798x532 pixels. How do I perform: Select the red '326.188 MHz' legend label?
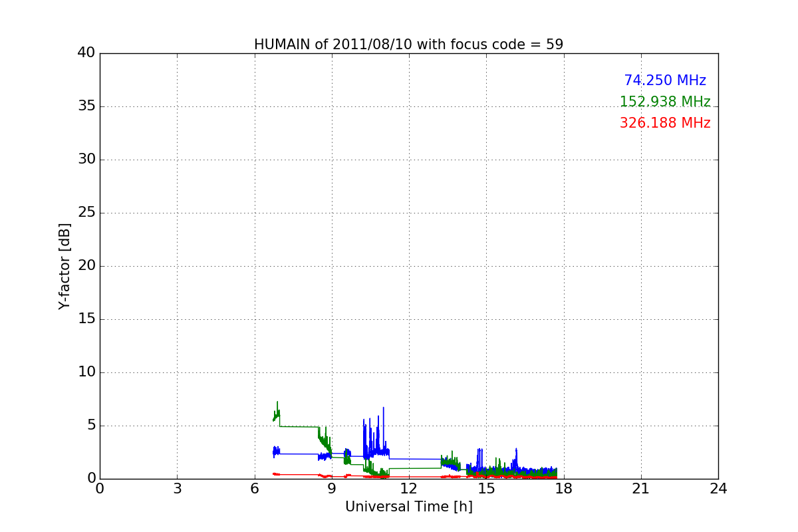(x=665, y=123)
